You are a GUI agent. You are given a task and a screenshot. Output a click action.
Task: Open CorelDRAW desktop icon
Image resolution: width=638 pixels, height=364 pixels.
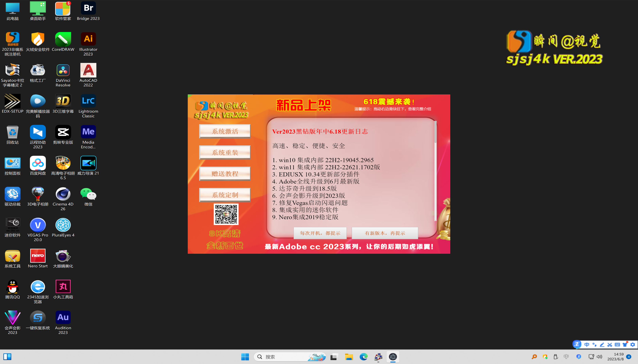click(x=63, y=42)
